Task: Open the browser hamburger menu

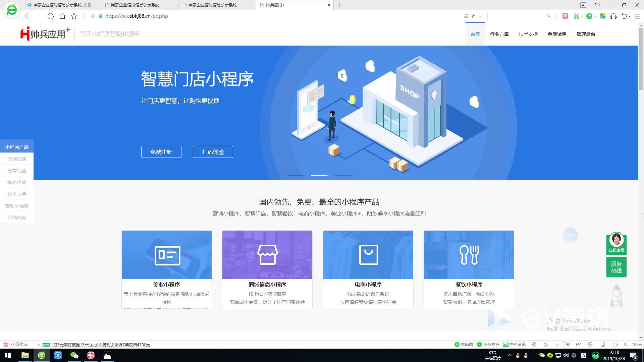Action: (x=637, y=16)
